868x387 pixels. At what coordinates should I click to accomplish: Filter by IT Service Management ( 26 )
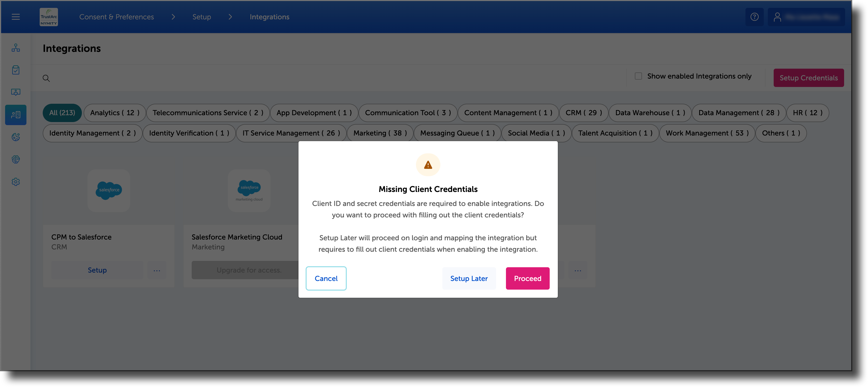coord(291,133)
